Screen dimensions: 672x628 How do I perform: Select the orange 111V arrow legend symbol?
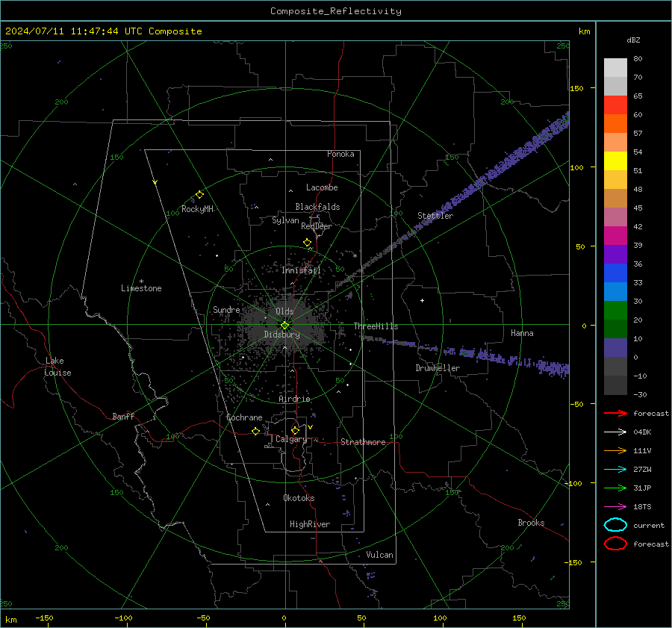[x=615, y=450]
